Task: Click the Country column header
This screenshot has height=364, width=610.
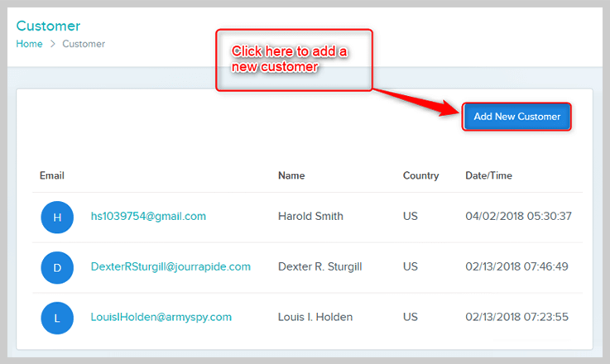Action: point(421,175)
